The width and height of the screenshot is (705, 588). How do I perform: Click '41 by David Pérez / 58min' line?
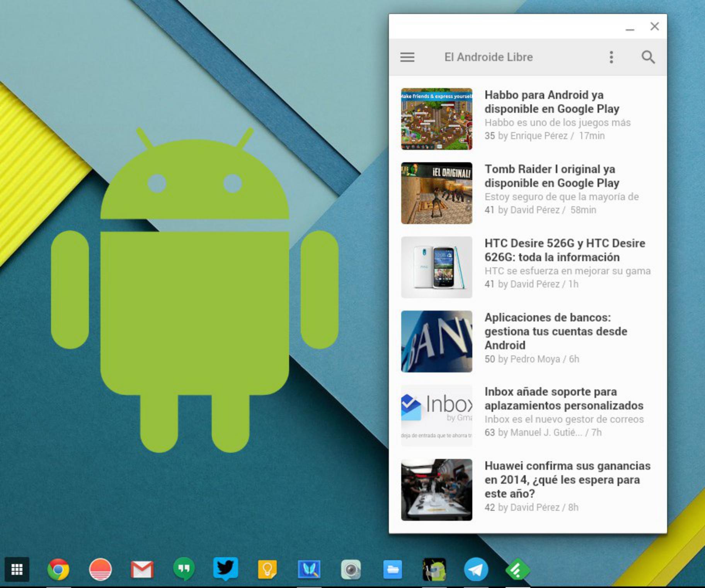(540, 210)
